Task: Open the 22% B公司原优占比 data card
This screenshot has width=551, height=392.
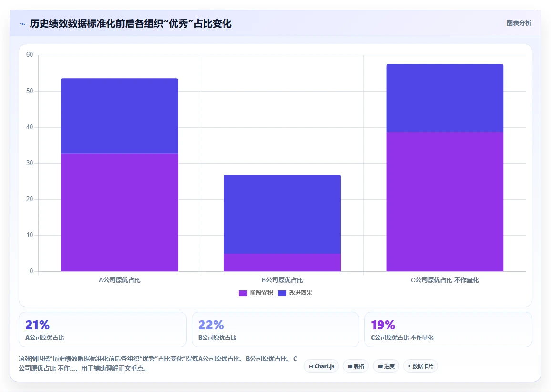Action: pos(275,330)
